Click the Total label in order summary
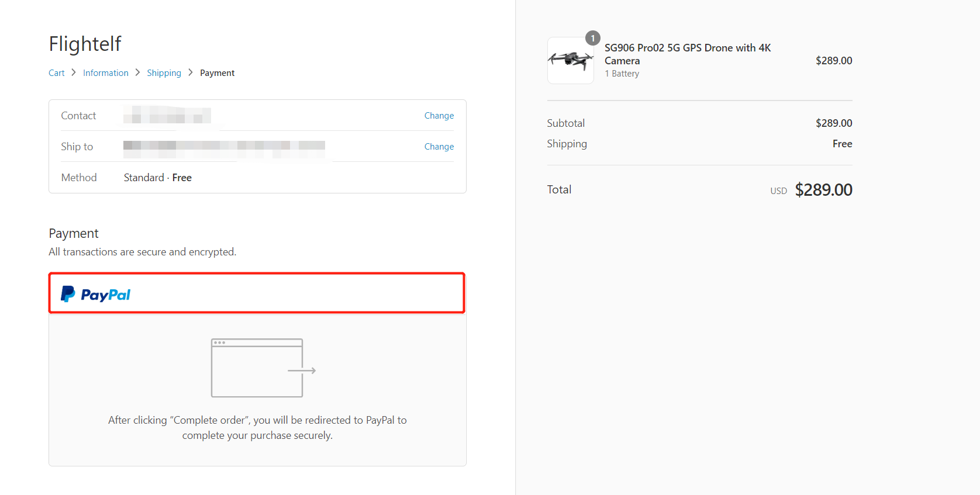Image resolution: width=980 pixels, height=495 pixels. click(559, 189)
